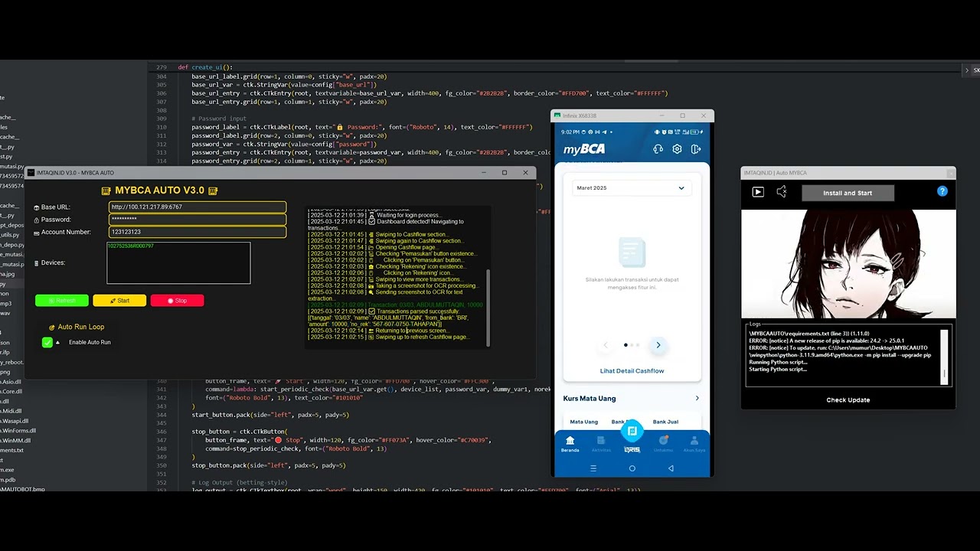Tap the myBCA logout icon
Screen dimensions: 980x551
(696, 149)
